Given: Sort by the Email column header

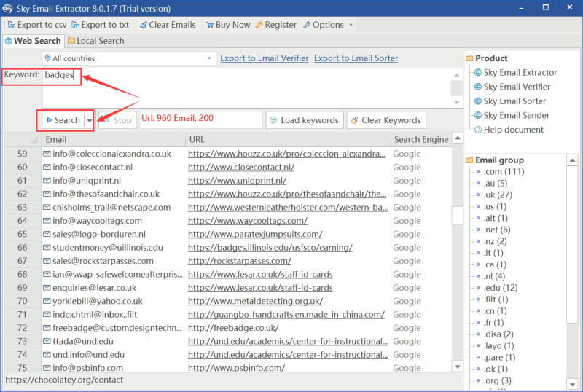Looking at the screenshot, I should (x=113, y=139).
